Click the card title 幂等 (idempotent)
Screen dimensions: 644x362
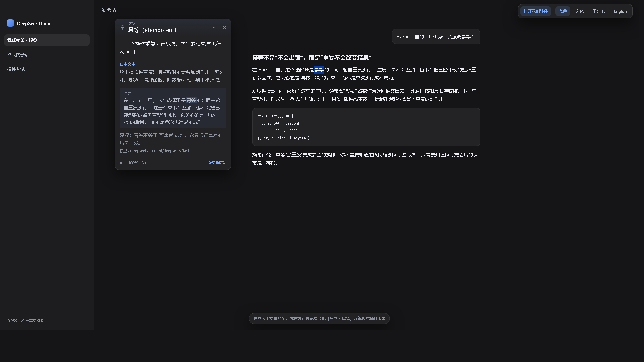152,30
